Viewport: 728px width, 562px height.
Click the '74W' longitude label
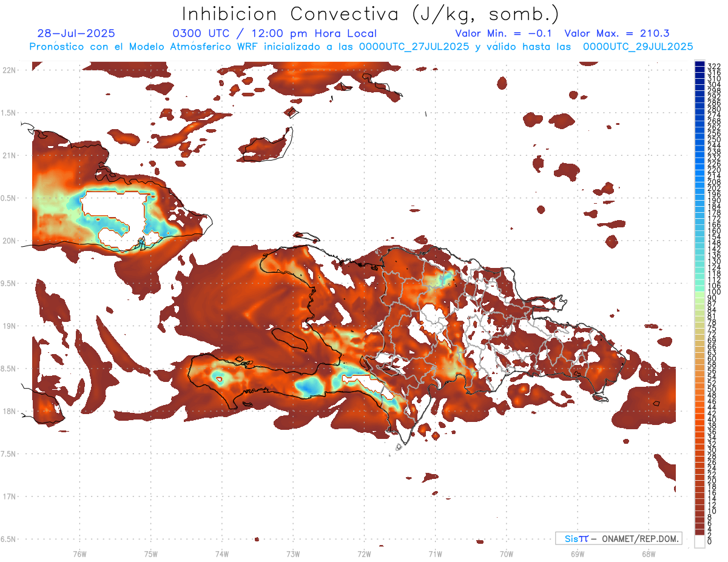222,553
